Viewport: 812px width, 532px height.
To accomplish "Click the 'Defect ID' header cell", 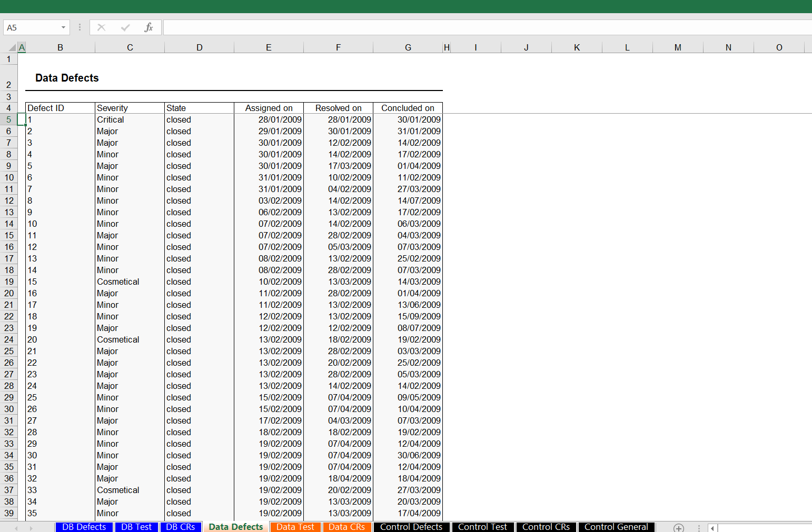I will [61, 108].
